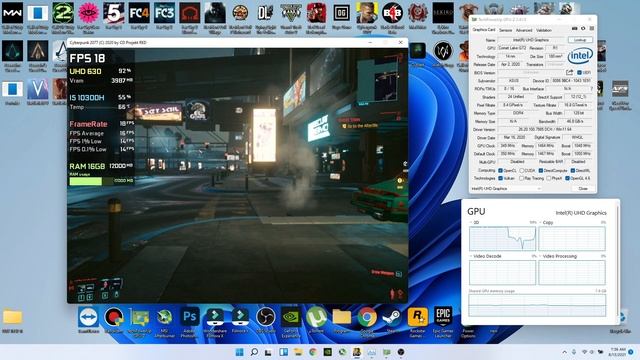640x360 pixels.
Task: Open the GPU-Z hamburger menu
Action: [591, 29]
